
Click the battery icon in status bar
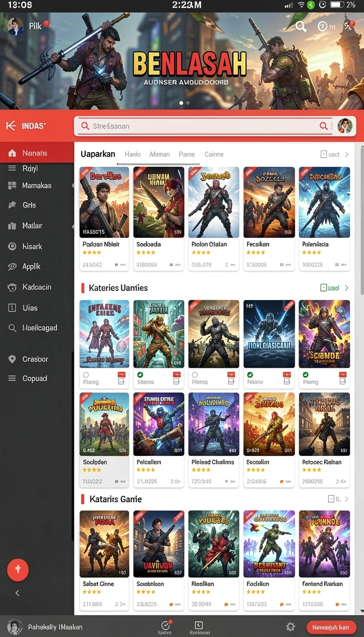coord(337,5)
